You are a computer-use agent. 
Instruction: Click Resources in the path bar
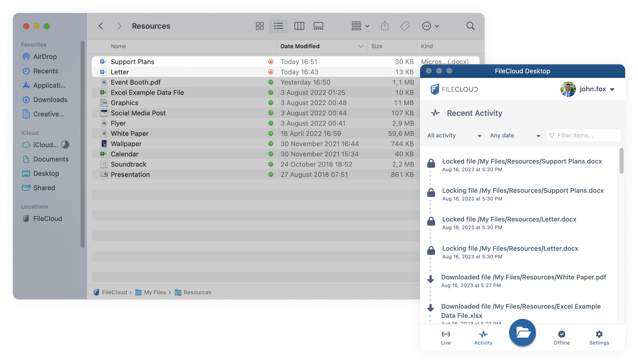193,292
